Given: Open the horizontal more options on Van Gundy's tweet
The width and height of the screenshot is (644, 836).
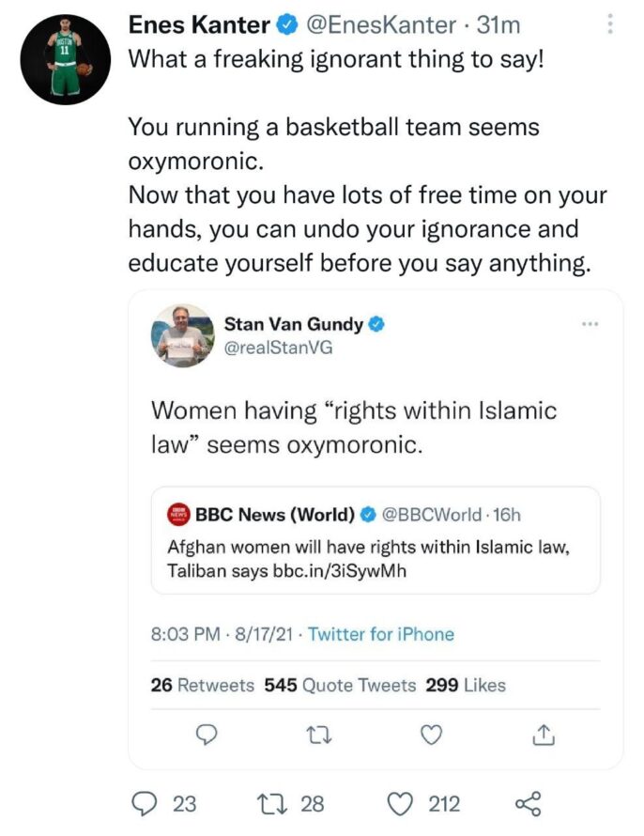Looking at the screenshot, I should click(x=590, y=324).
